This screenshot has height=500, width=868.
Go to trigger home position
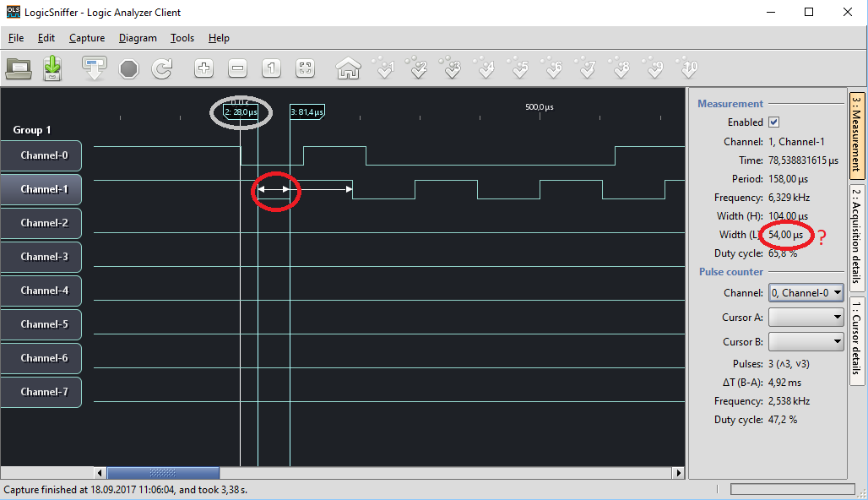(x=348, y=68)
